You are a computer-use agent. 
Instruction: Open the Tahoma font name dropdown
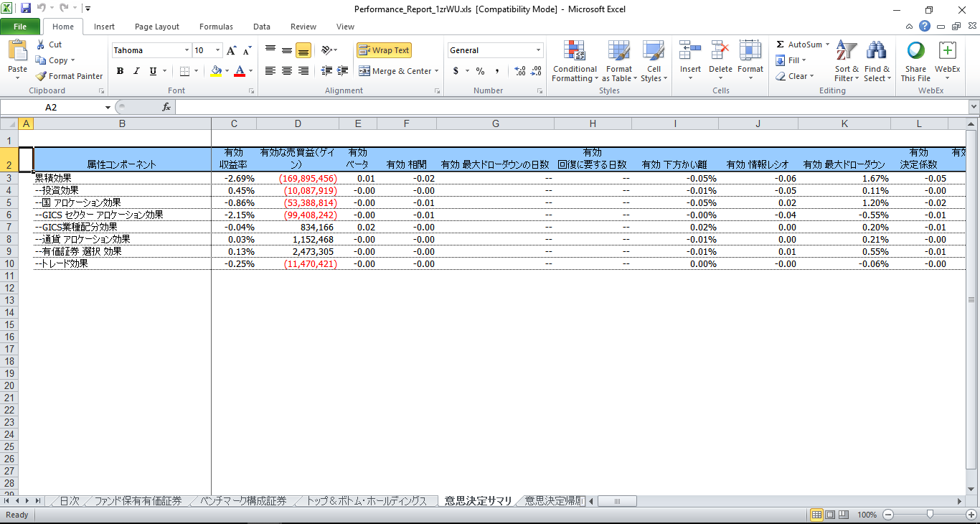tap(187, 50)
